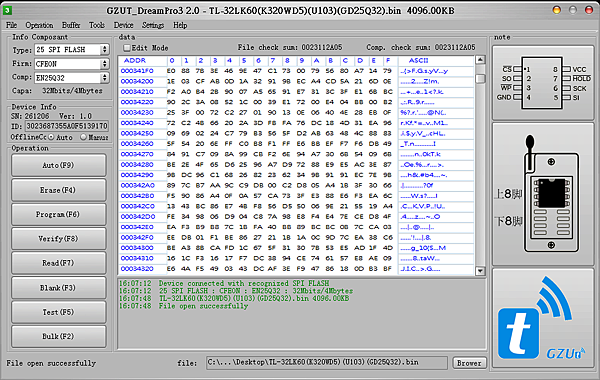Click the GZUT blue logo image
This screenshot has width=600, height=380.
(543, 318)
